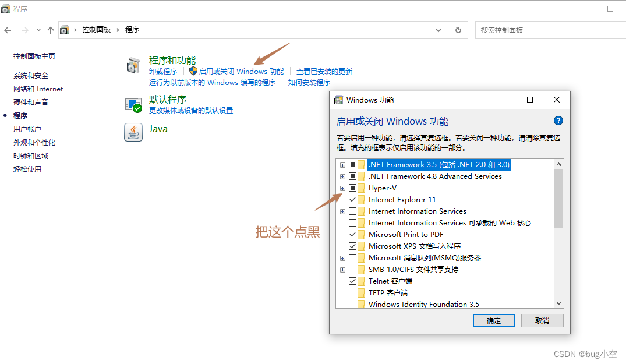
Task: Expand .NET Framework 4.8 Advanced Services node
Action: [342, 176]
